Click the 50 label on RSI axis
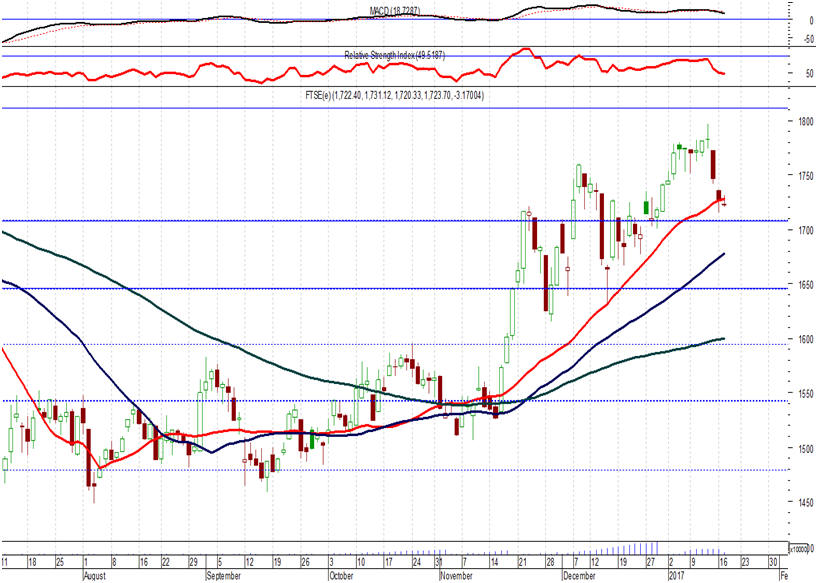This screenshot has height=583, width=818. [810, 74]
